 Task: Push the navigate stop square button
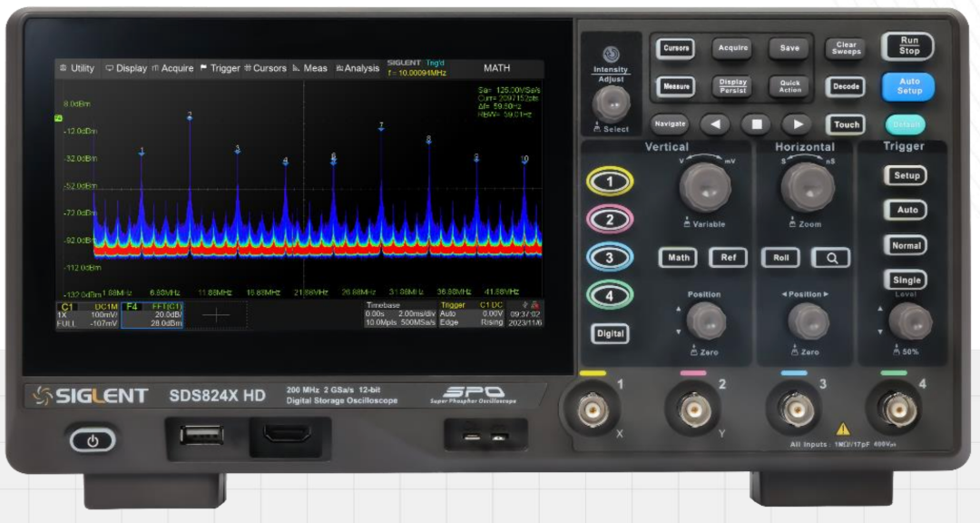tap(756, 123)
